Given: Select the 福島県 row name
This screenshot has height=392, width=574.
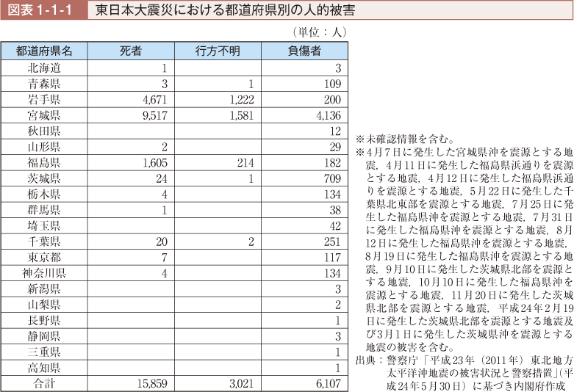Looking at the screenshot, I should click(x=44, y=162).
